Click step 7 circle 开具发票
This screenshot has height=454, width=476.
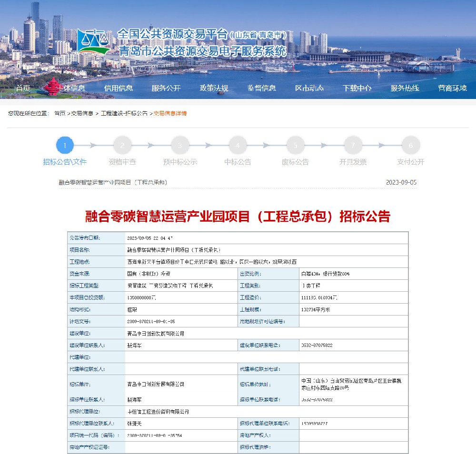[x=353, y=145]
